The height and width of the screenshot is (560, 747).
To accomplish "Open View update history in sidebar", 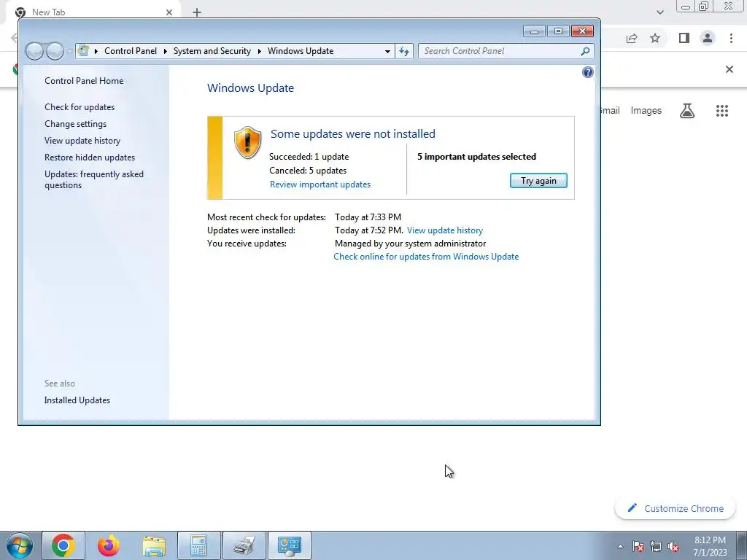I will pos(82,141).
